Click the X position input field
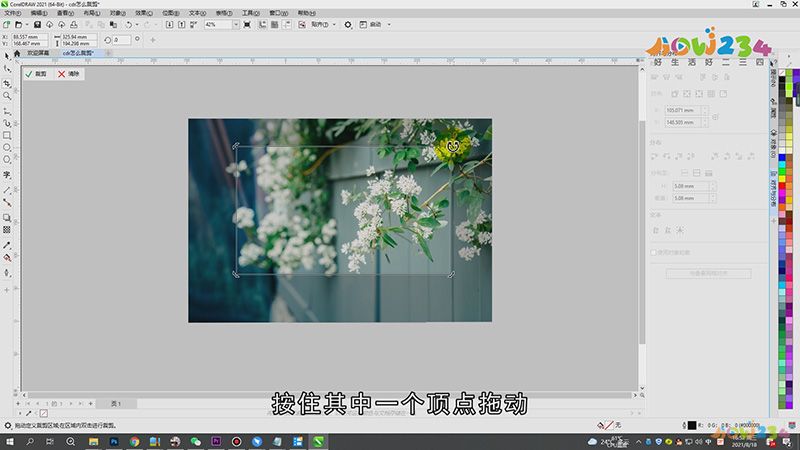Screen dimensions: 800x450 pyautogui.click(x=30, y=37)
